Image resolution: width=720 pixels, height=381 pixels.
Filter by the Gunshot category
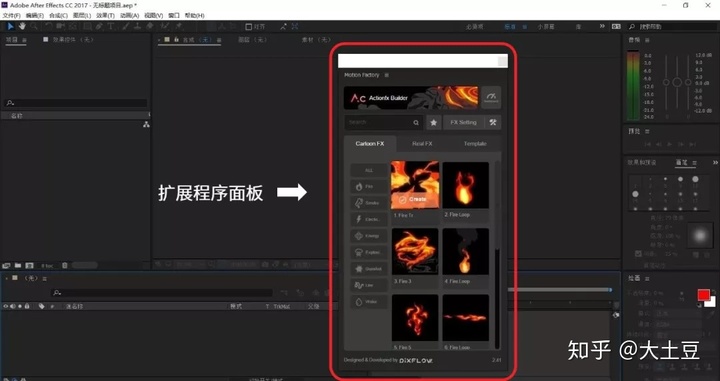(x=369, y=269)
